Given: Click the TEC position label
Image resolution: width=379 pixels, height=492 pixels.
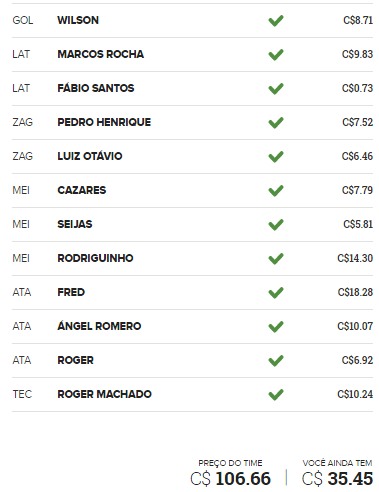Looking at the screenshot, I should pyautogui.click(x=22, y=394).
